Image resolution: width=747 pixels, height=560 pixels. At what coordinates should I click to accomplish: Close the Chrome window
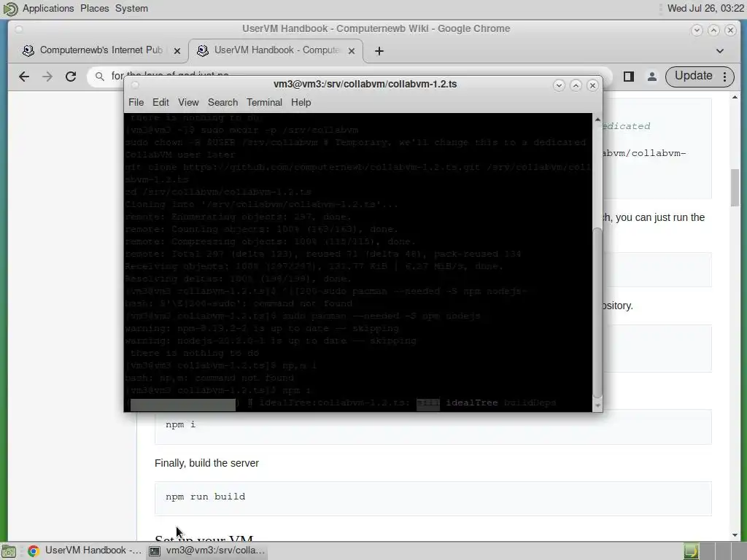pos(729,30)
